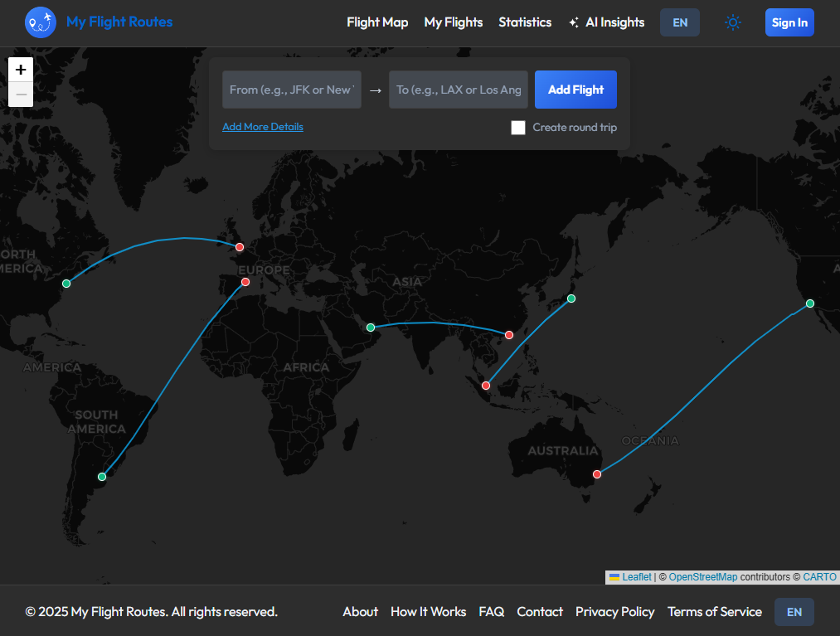Screen dimensions: 840x636
Task: Click the sparkle icon beside AI Insights
Action: click(573, 22)
